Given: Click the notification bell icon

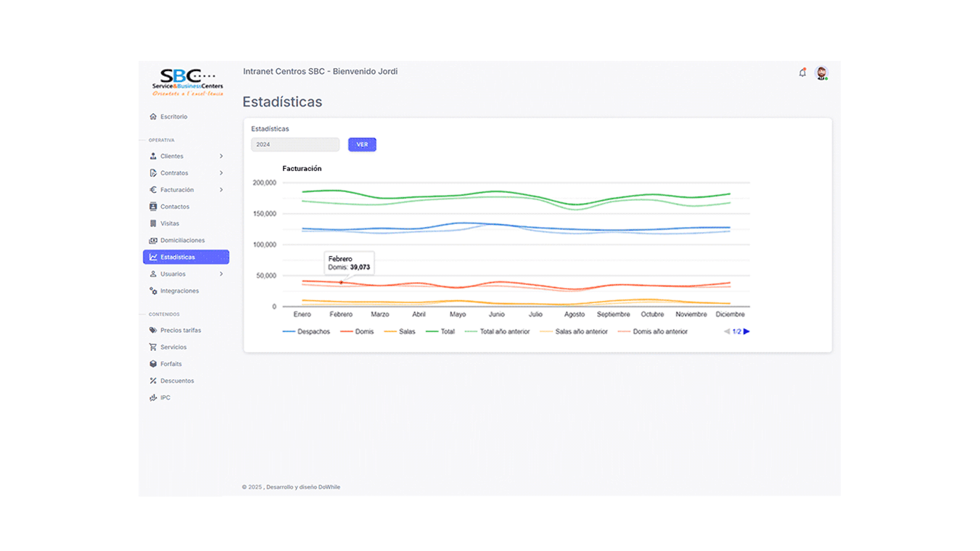Looking at the screenshot, I should click(x=802, y=72).
